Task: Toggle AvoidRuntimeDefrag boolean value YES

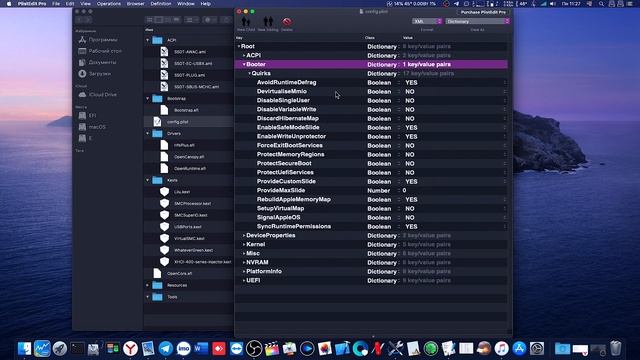Action: coord(411,82)
